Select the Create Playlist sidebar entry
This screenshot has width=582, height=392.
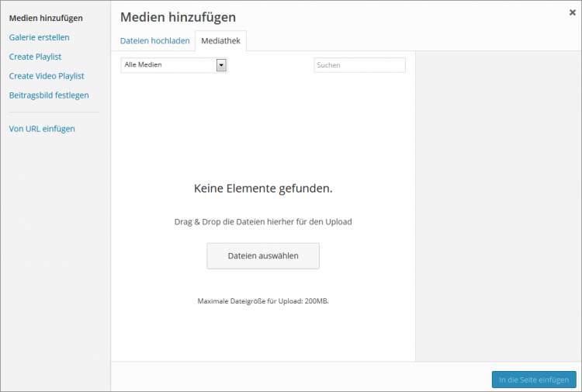coord(35,57)
